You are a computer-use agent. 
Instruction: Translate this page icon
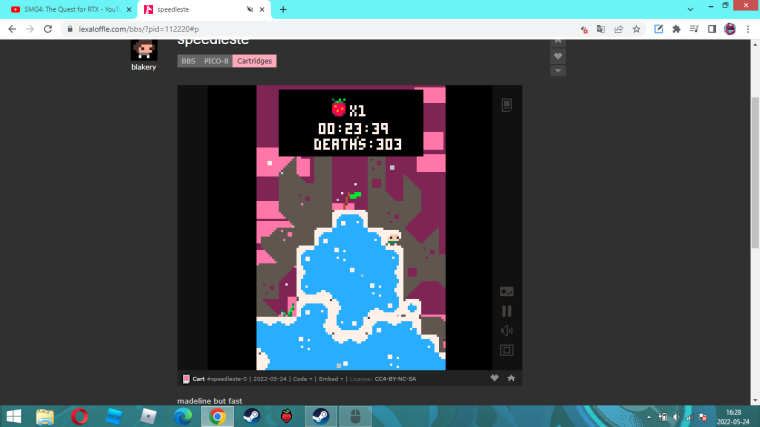click(601, 29)
